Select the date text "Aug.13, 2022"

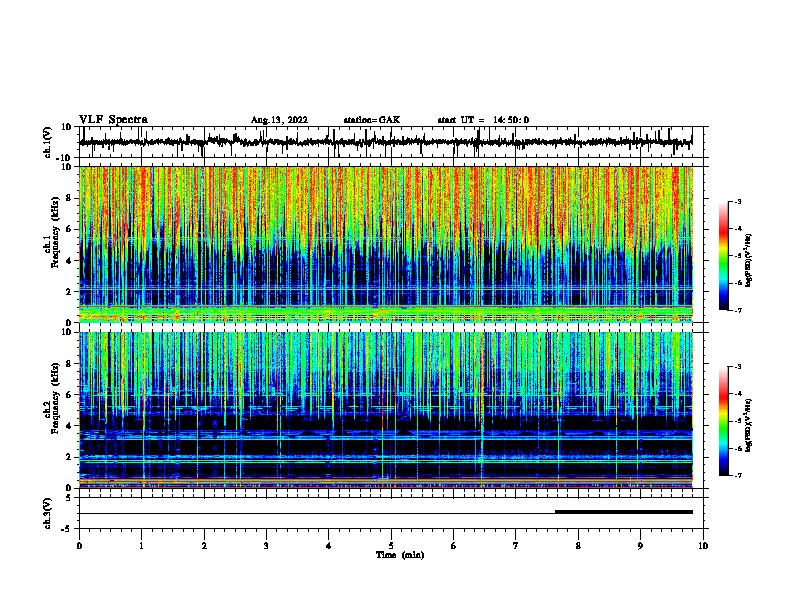[279, 120]
